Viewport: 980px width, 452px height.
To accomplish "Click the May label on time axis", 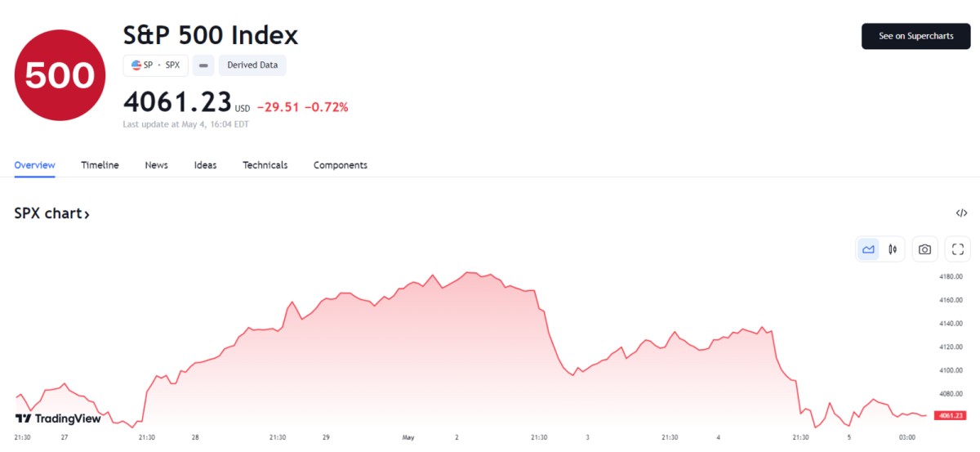I will point(408,437).
